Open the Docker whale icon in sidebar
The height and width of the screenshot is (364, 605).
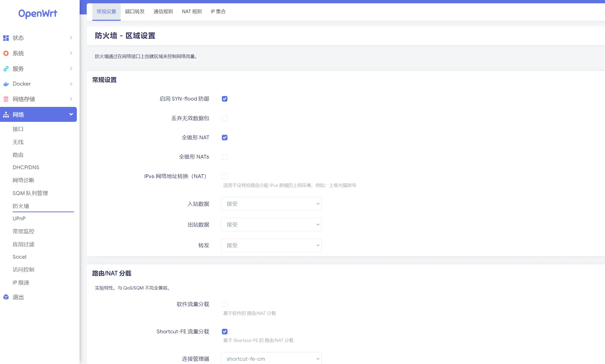[6, 84]
